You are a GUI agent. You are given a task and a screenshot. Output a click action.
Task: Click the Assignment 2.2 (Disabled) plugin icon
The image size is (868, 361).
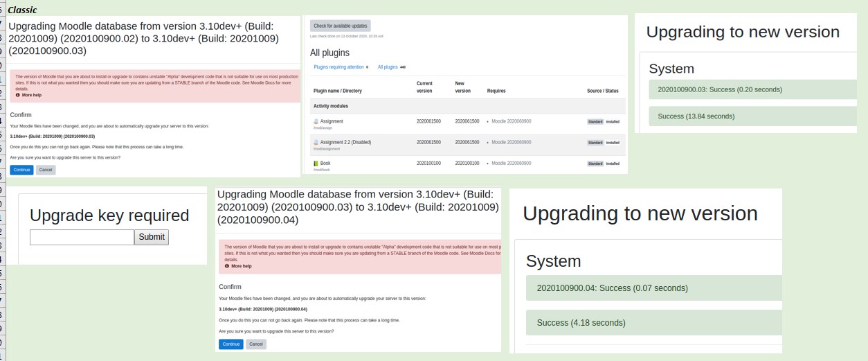point(316,142)
